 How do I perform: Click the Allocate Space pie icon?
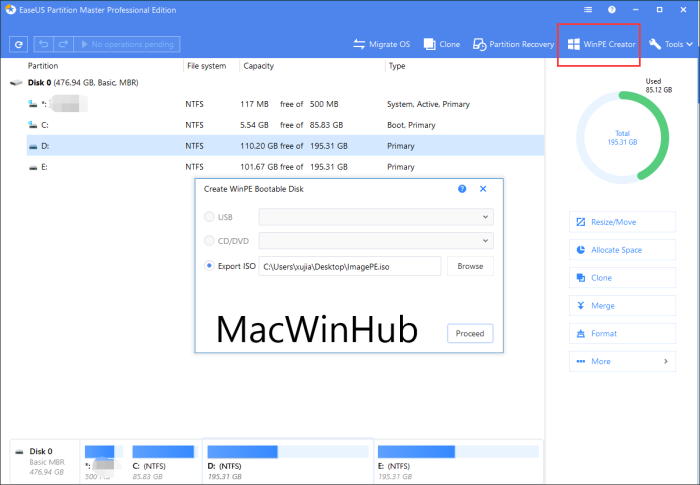pyautogui.click(x=580, y=250)
